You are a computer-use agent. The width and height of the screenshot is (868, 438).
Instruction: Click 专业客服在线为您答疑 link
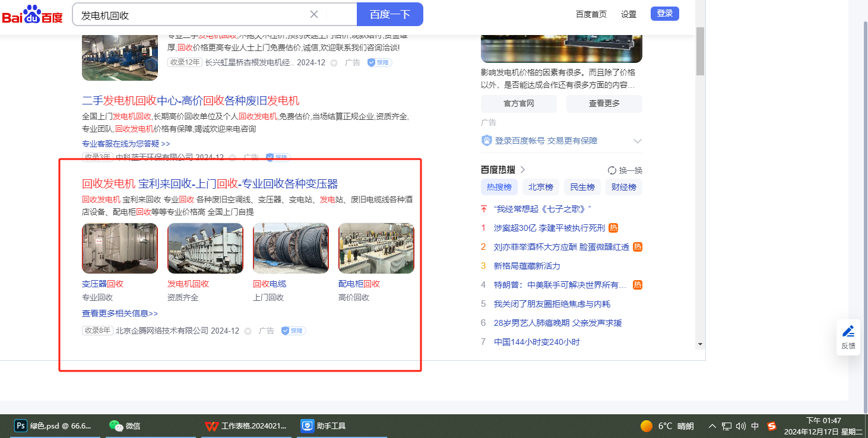126,144
